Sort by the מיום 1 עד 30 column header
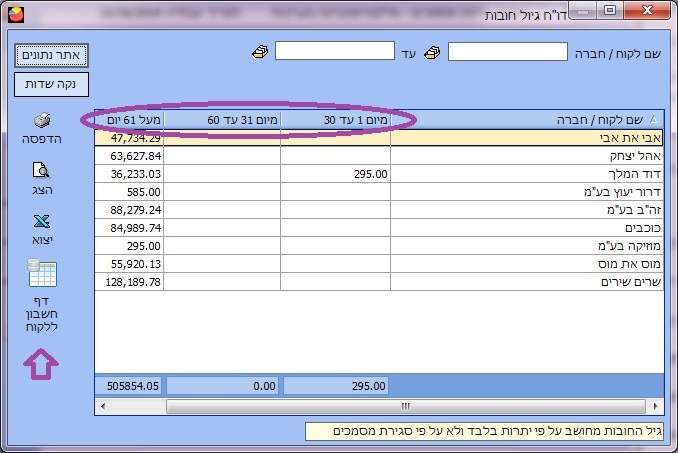The height and width of the screenshot is (453, 678). [336, 120]
